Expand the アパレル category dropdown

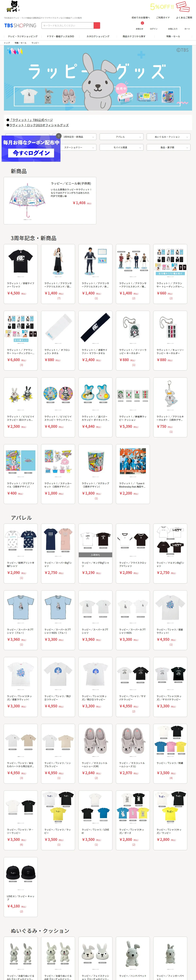(121, 137)
